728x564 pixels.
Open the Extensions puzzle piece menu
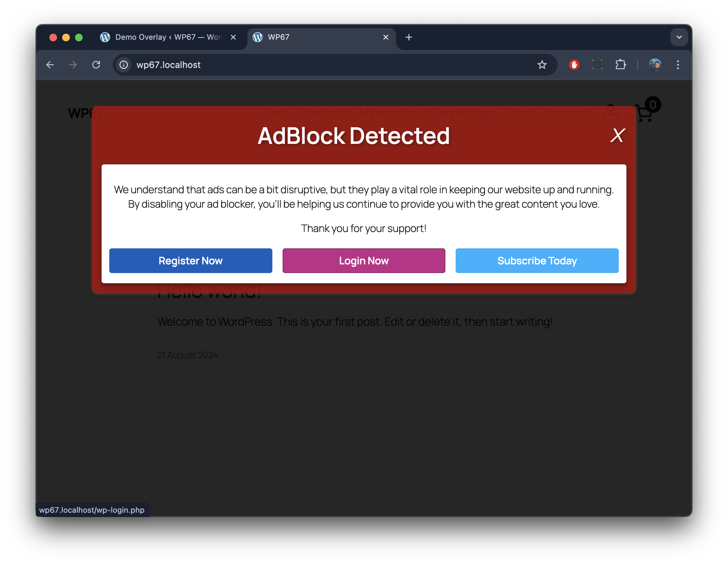(620, 65)
